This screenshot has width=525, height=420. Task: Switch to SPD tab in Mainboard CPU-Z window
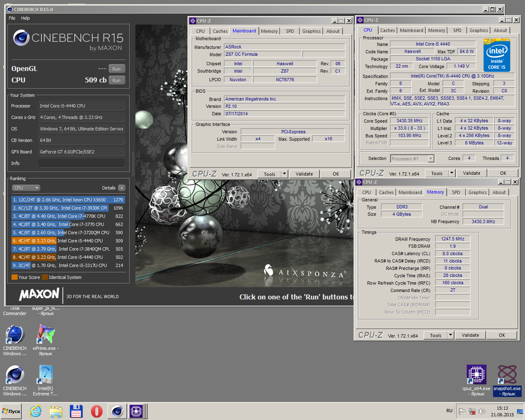point(290,31)
